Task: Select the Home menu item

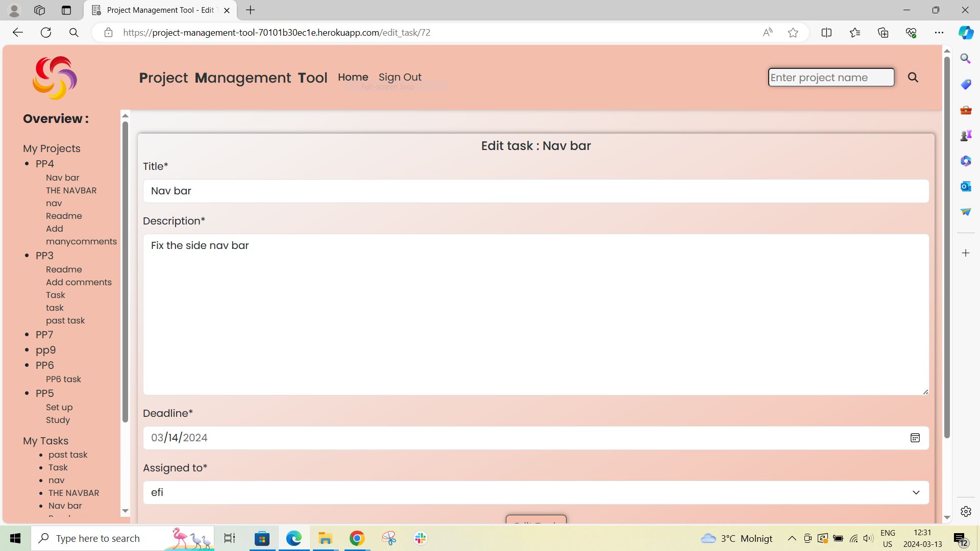Action: [x=353, y=77]
